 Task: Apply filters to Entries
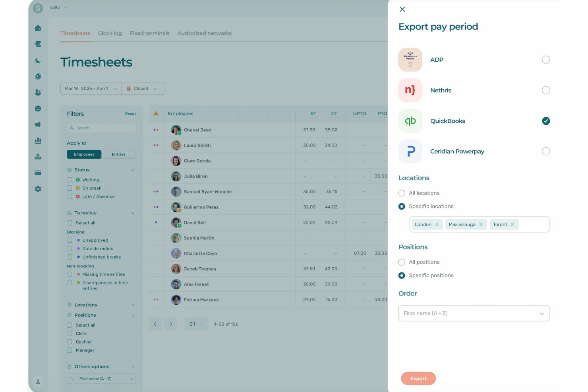[118, 154]
